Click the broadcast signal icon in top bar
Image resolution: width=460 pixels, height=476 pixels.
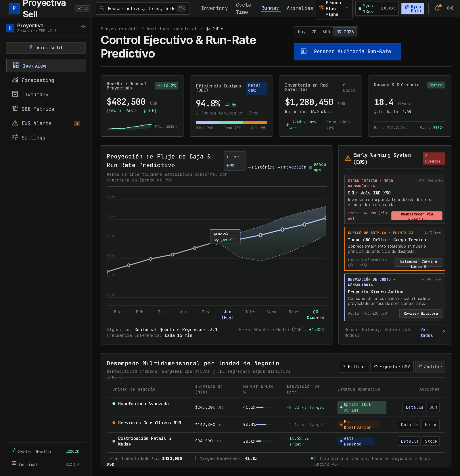pos(450,8)
